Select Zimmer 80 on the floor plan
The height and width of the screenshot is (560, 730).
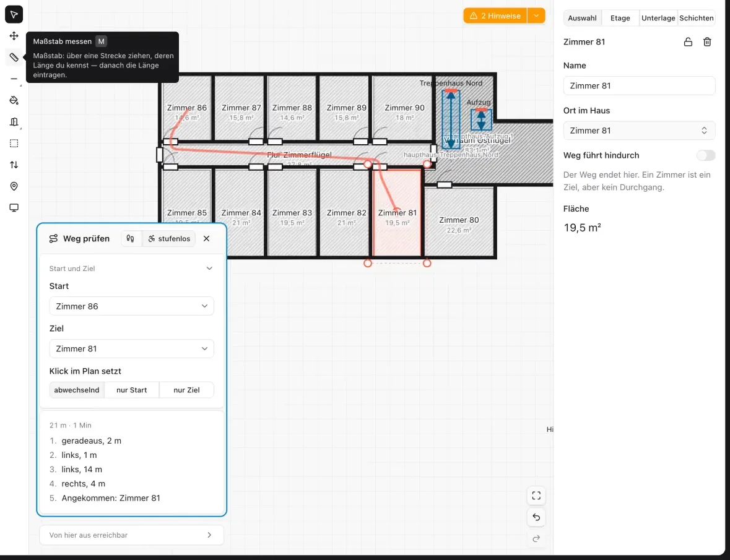(459, 222)
